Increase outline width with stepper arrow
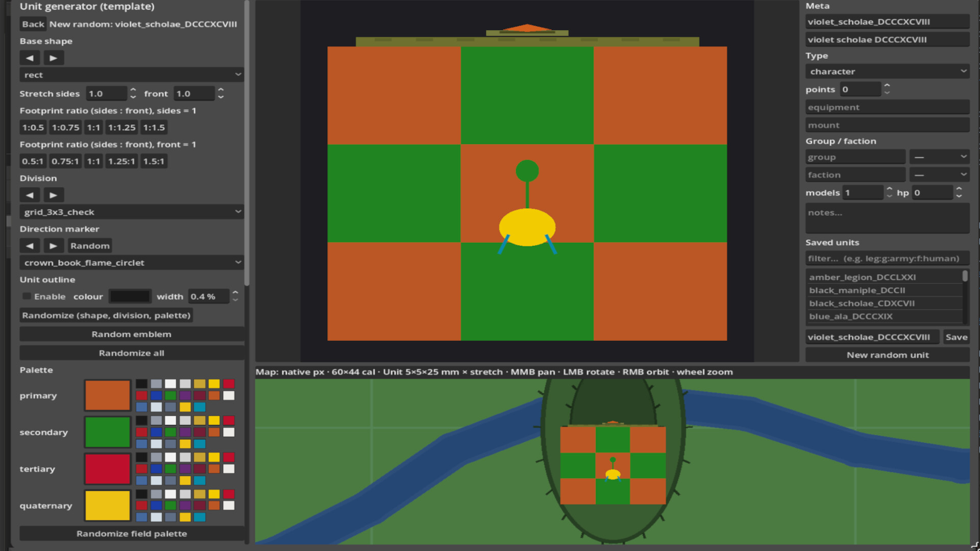Screen dimensions: 980x551 pyautogui.click(x=235, y=293)
